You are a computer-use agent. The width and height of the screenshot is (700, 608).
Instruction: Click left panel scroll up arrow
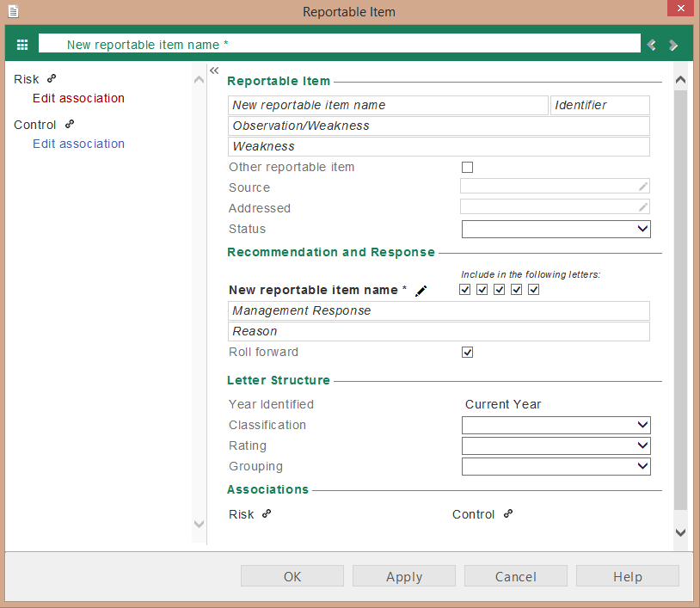pos(200,80)
